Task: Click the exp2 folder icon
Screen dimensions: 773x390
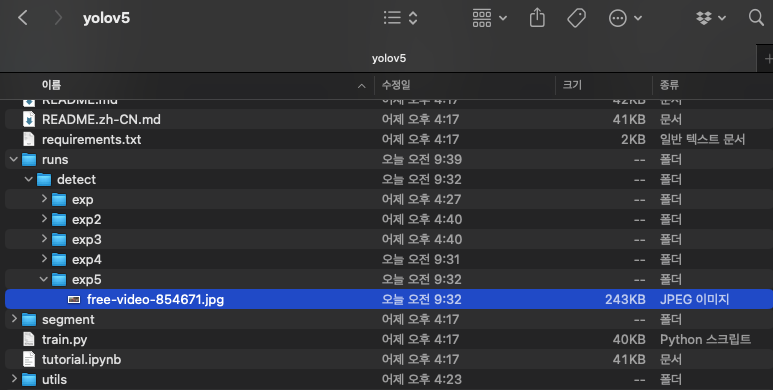Action: (59, 219)
